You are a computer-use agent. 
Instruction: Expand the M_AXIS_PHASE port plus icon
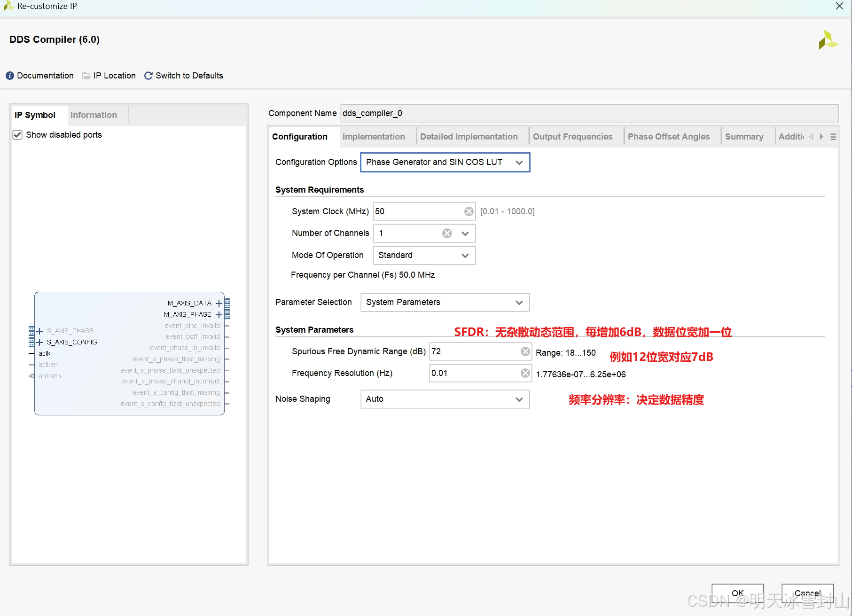tap(219, 315)
